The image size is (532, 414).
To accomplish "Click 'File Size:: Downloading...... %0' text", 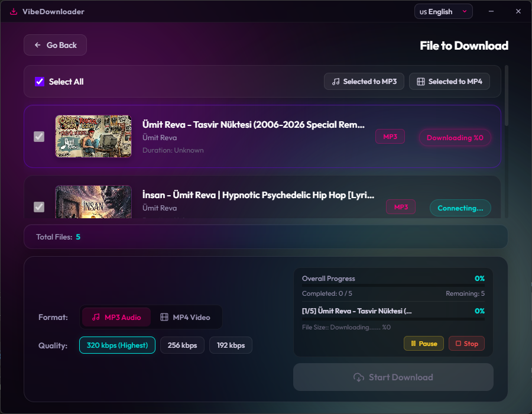I will click(346, 328).
